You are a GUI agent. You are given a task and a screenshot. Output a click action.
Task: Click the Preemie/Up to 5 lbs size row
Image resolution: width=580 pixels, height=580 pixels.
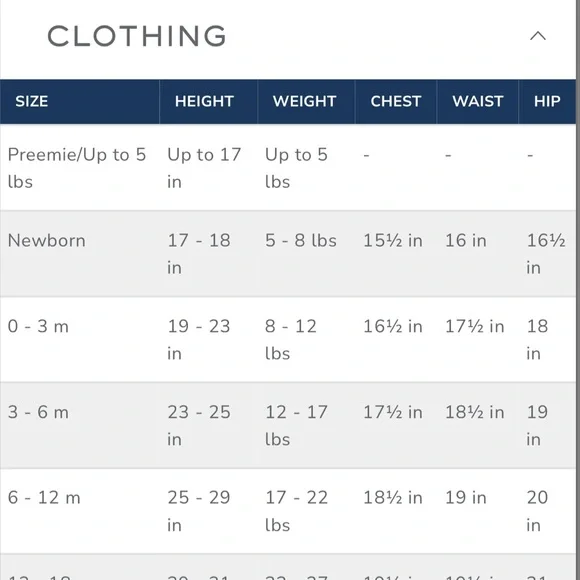click(288, 168)
